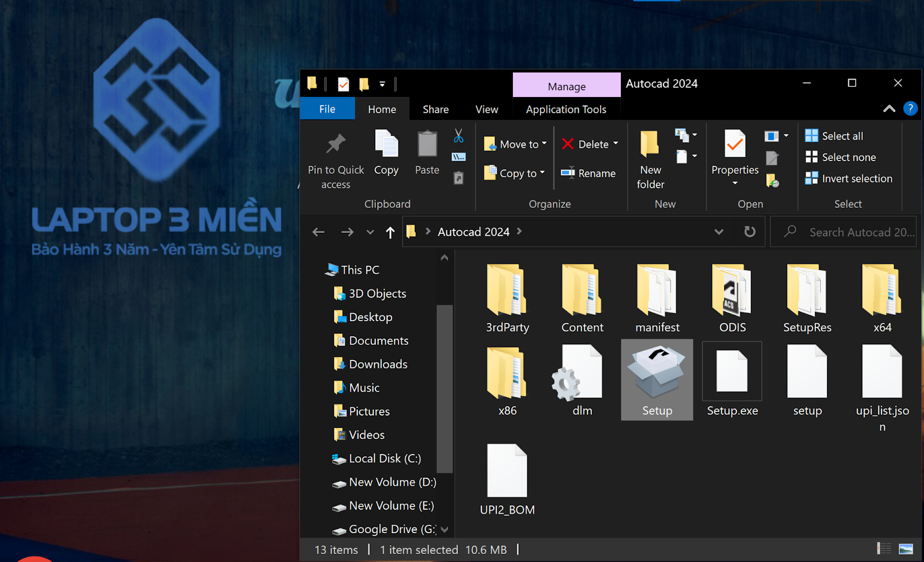Go up one folder level arrow
Viewport: 924px width, 562px height.
click(x=390, y=232)
